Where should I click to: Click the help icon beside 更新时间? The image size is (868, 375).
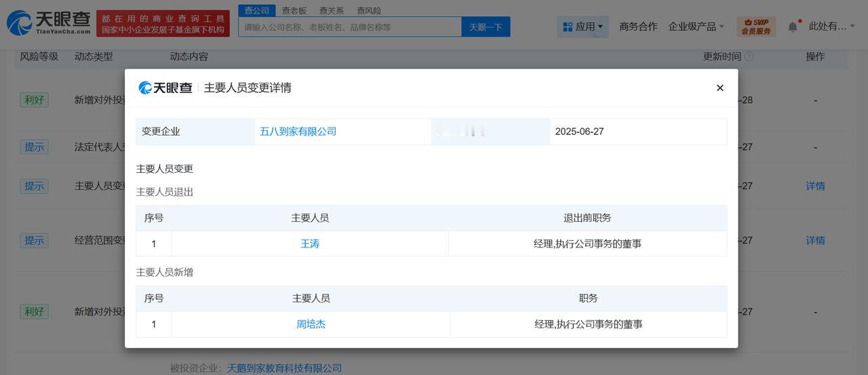click(749, 56)
